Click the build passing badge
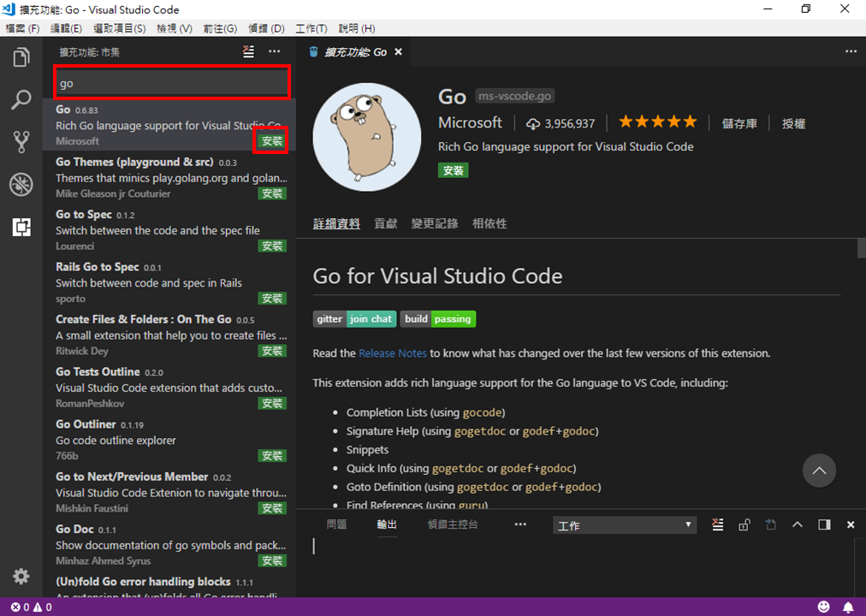The height and width of the screenshot is (616, 866). pos(438,319)
